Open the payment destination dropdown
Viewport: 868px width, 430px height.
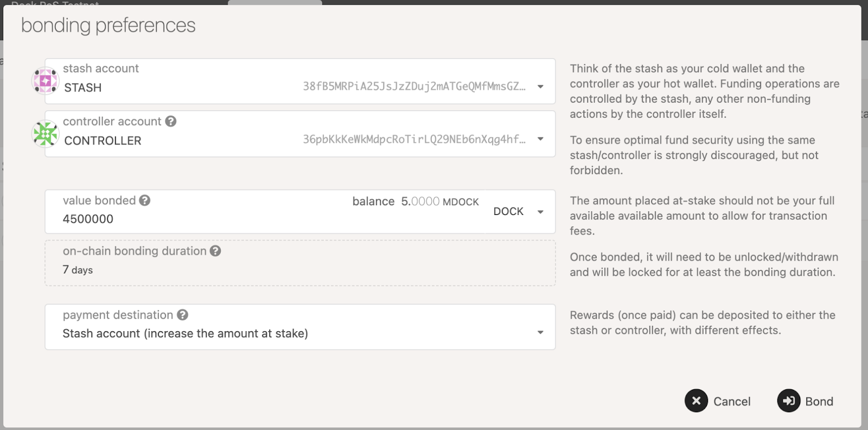click(540, 333)
